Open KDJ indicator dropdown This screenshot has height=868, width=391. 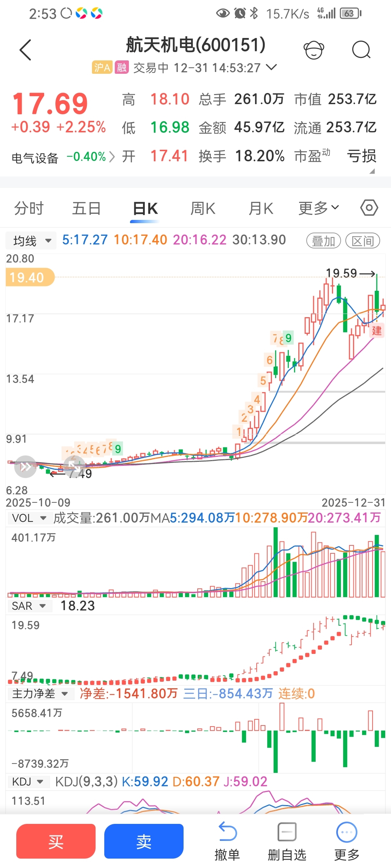28,782
